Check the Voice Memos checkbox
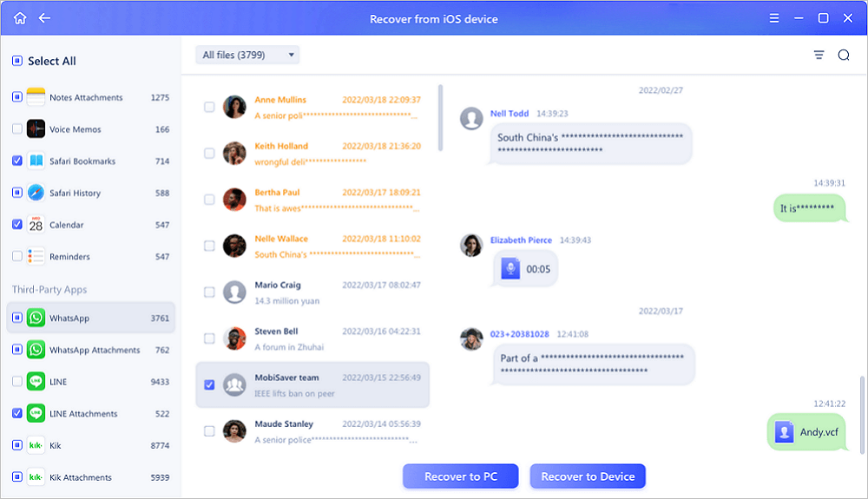 click(x=17, y=129)
